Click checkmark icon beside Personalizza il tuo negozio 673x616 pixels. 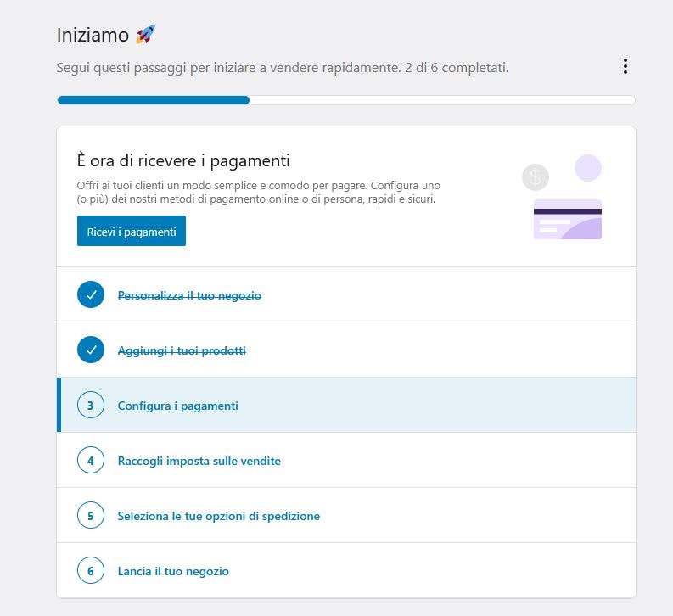pos(91,294)
